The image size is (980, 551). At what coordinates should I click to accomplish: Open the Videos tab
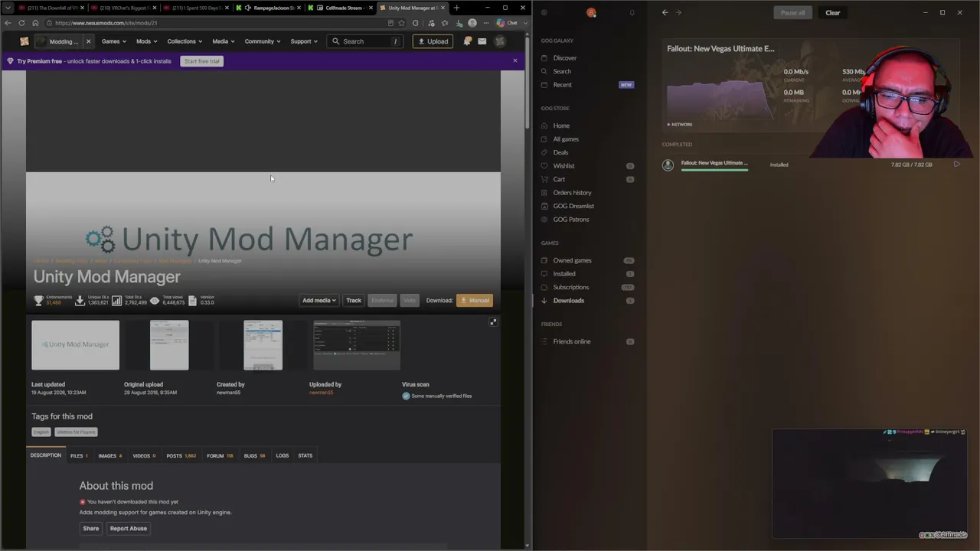[144, 456]
